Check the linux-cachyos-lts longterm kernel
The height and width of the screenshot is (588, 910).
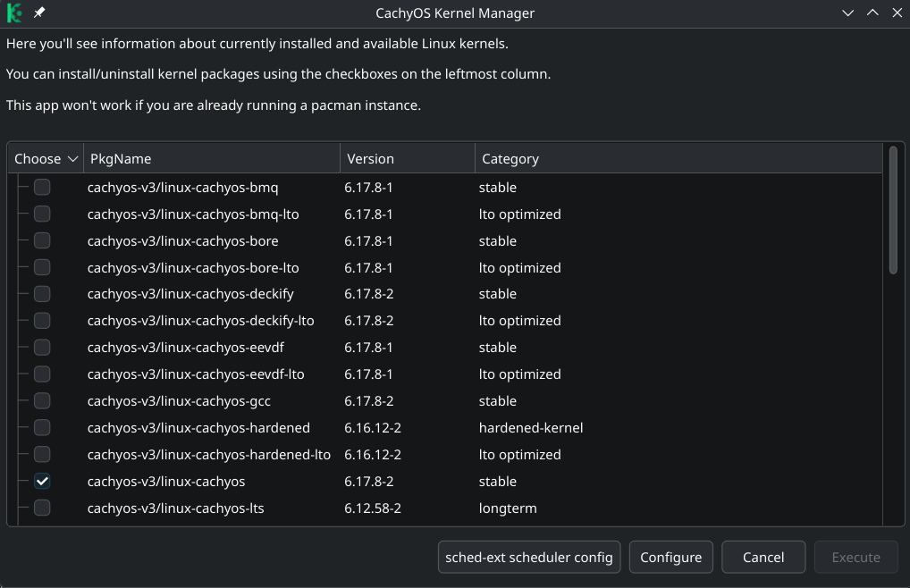click(x=41, y=508)
